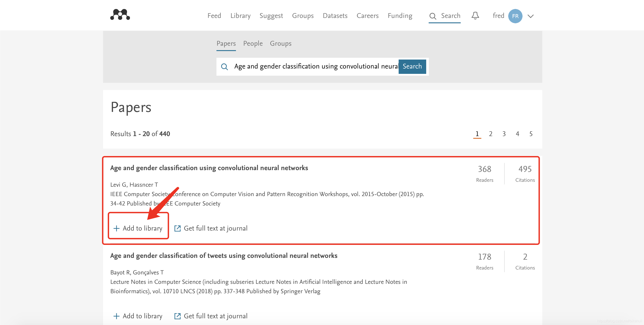Get full text at journal for the tweets paper
Viewport: 644px width, 325px height.
(211, 316)
